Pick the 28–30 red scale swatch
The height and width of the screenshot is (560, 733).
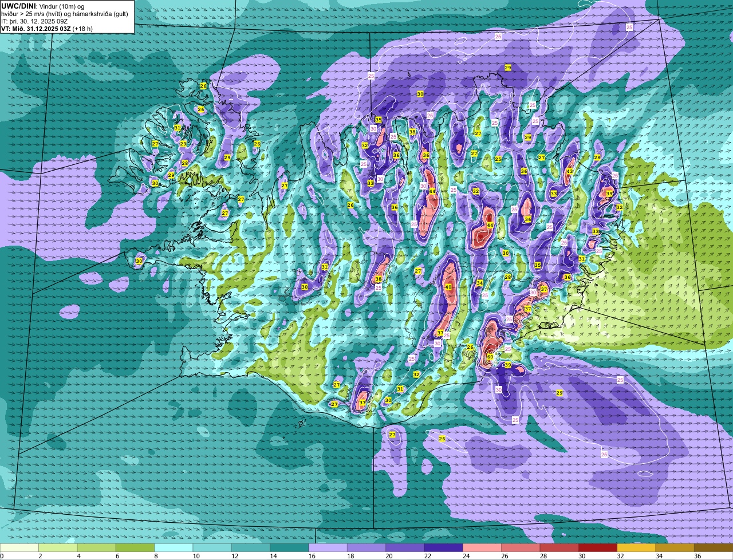pos(559,547)
